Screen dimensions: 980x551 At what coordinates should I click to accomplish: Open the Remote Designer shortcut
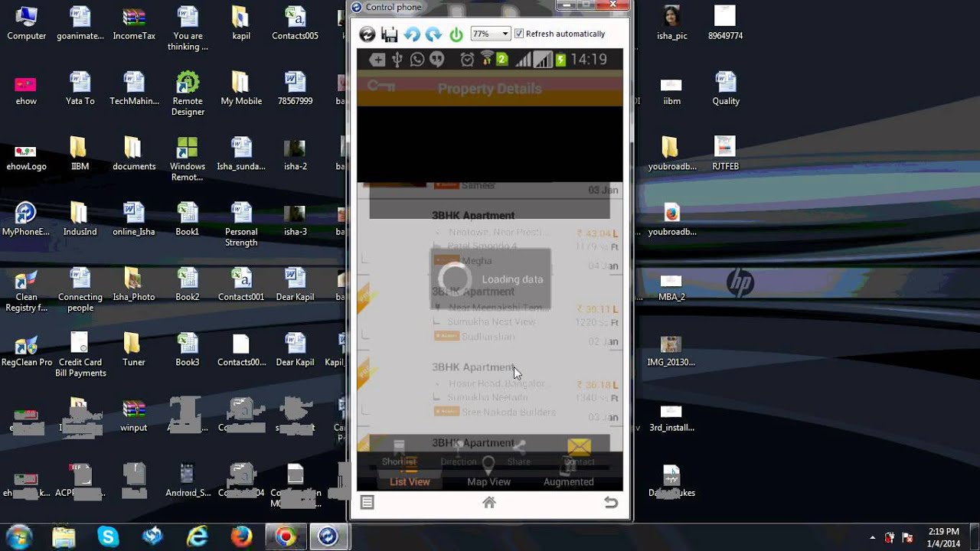(188, 93)
